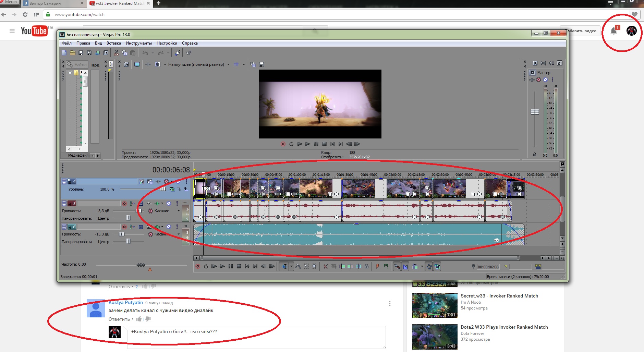Open track motion on video track 4
The image size is (644, 352).
coord(150,181)
